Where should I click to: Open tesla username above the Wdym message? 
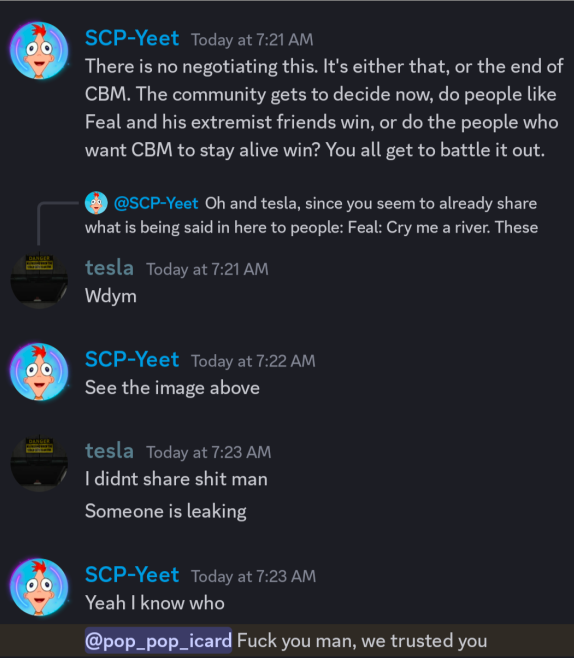(110, 268)
